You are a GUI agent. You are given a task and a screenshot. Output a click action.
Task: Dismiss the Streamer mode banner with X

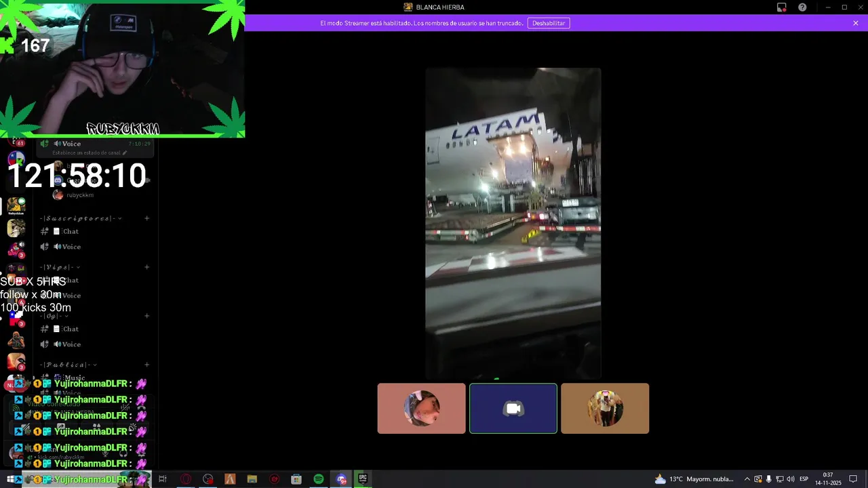coord(856,23)
